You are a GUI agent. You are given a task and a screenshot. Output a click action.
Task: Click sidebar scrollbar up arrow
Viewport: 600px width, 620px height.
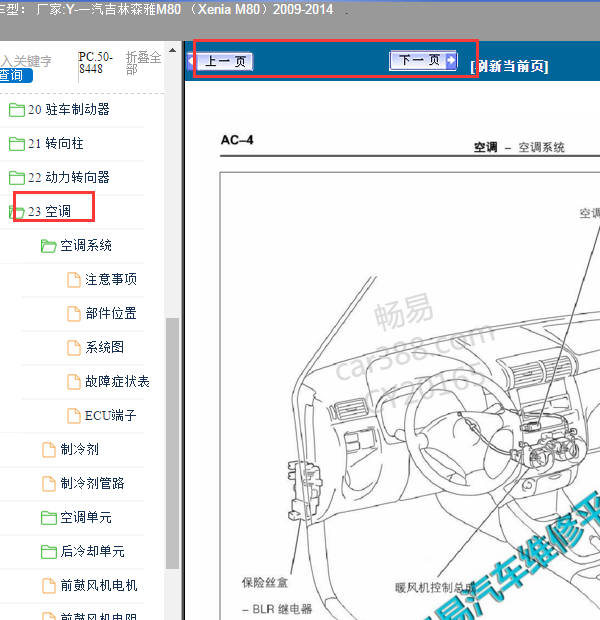click(x=172, y=50)
